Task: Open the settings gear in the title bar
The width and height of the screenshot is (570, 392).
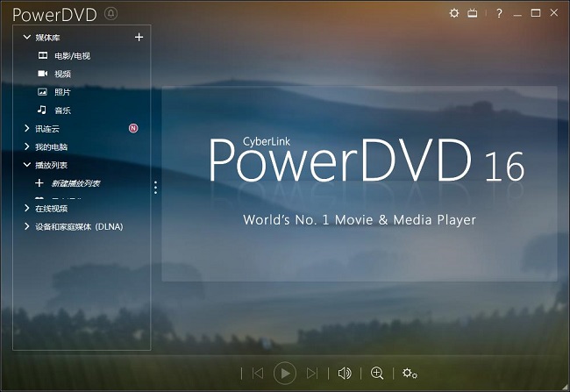Action: pyautogui.click(x=454, y=13)
